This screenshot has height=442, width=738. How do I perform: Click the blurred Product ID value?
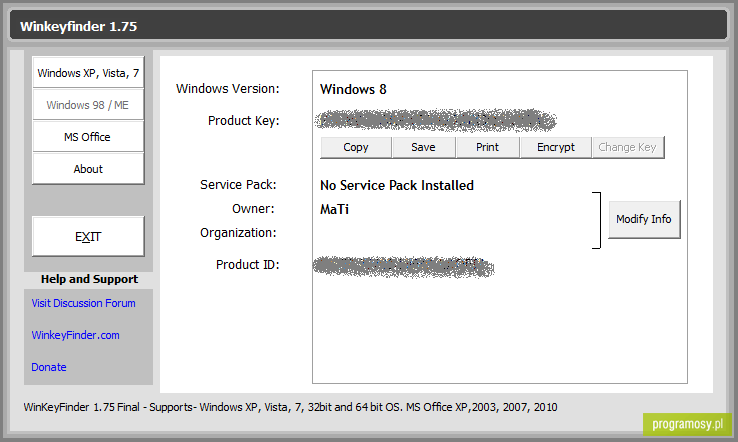[404, 267]
